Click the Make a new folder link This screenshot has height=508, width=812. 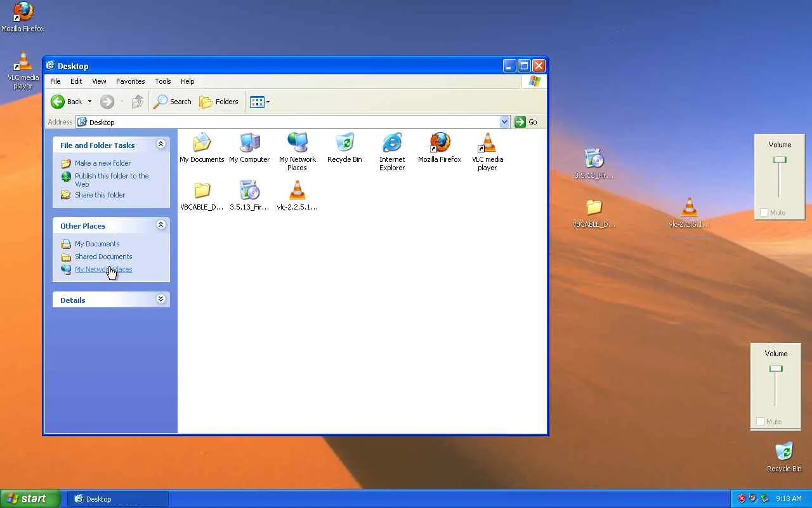coord(103,163)
